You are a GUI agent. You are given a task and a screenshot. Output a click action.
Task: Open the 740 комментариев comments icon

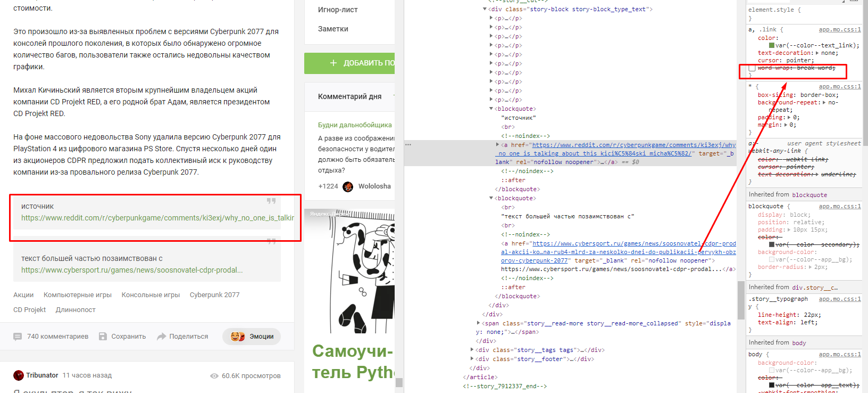18,337
